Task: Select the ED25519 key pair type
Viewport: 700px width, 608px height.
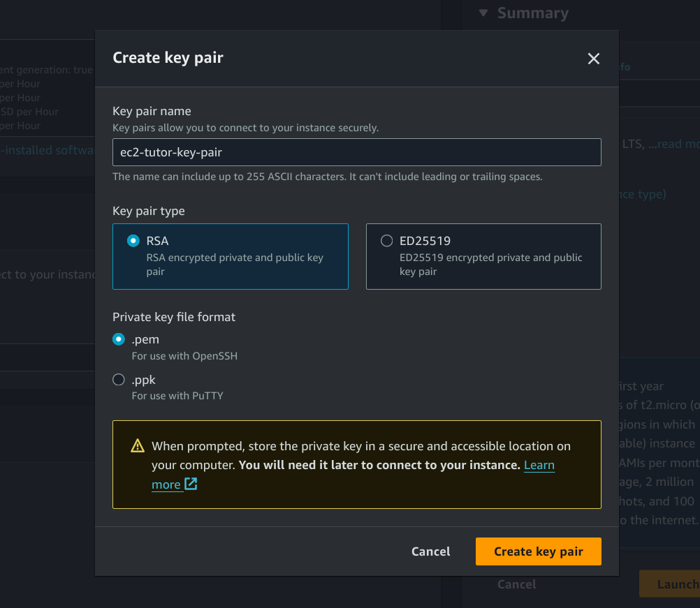Action: [x=386, y=241]
